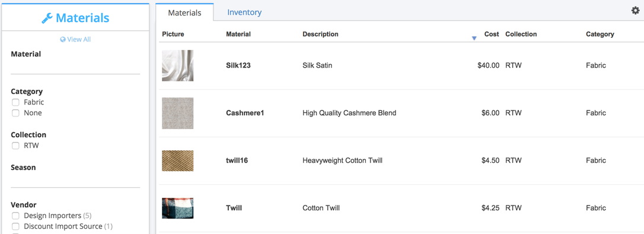Sort by the Category column header
This screenshot has width=644, height=234.
click(x=600, y=34)
